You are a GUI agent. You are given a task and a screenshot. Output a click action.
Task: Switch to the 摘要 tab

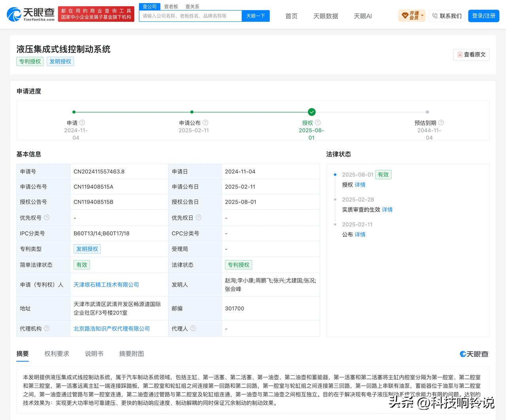point(23,354)
